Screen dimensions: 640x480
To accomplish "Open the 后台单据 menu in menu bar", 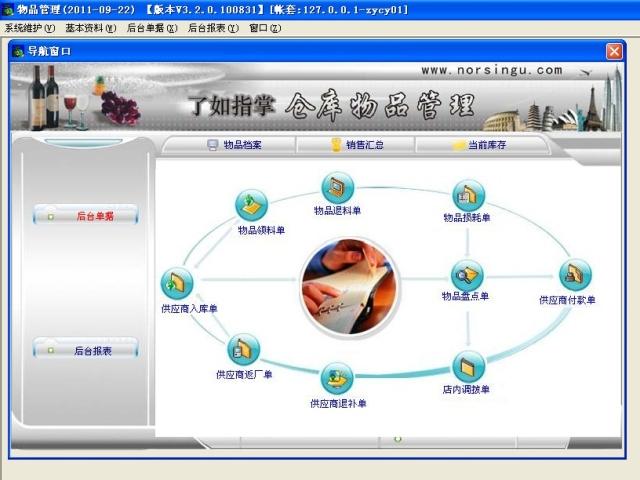I will click(152, 28).
